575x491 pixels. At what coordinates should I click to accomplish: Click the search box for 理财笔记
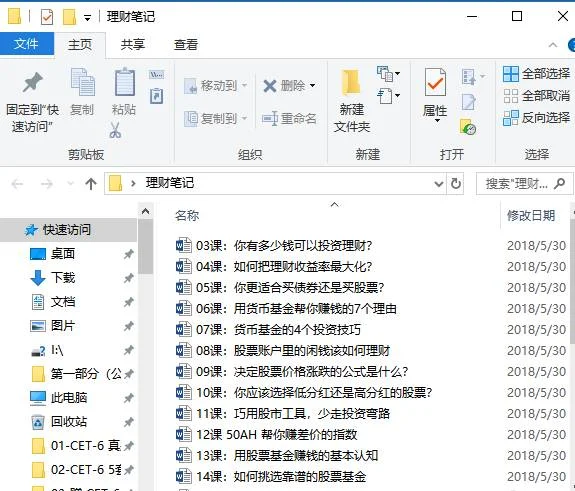[524, 184]
